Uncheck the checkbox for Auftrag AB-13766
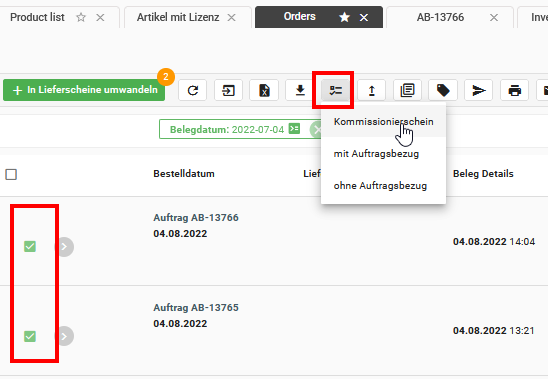 (x=30, y=246)
